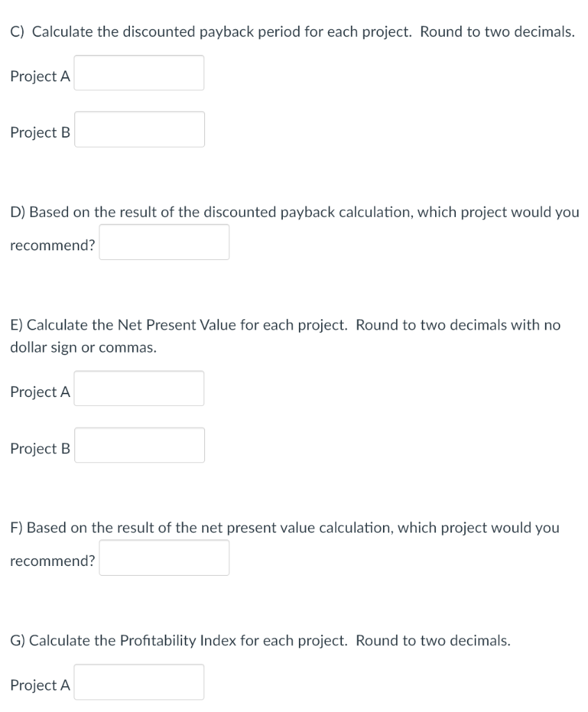Place cursor in the Net Present Value Project B box
This screenshot has height=712, width=588.
(x=138, y=445)
